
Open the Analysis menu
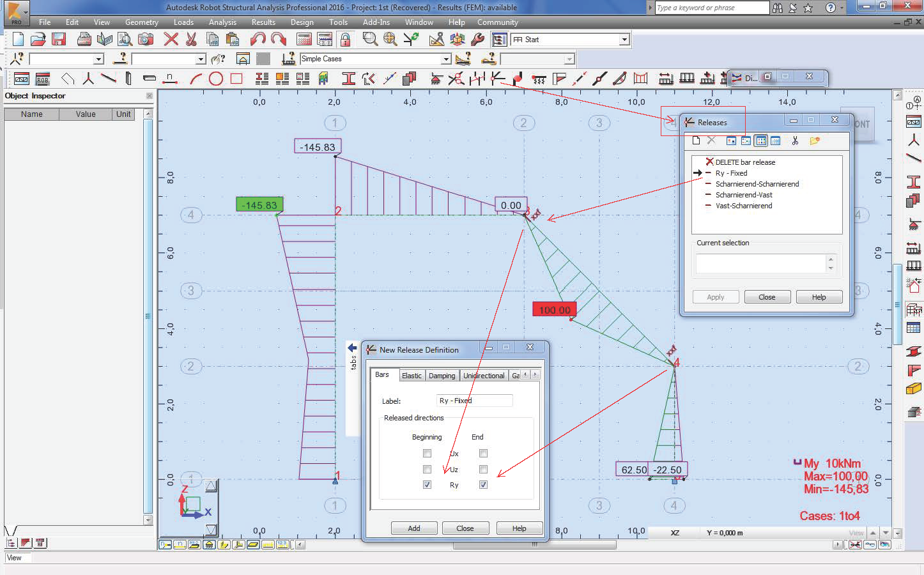tap(222, 22)
